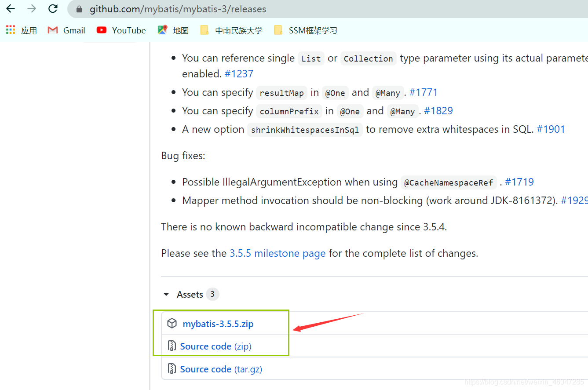This screenshot has width=588, height=390.
Task: Click the @One text after resultMap
Action: pyautogui.click(x=335, y=93)
